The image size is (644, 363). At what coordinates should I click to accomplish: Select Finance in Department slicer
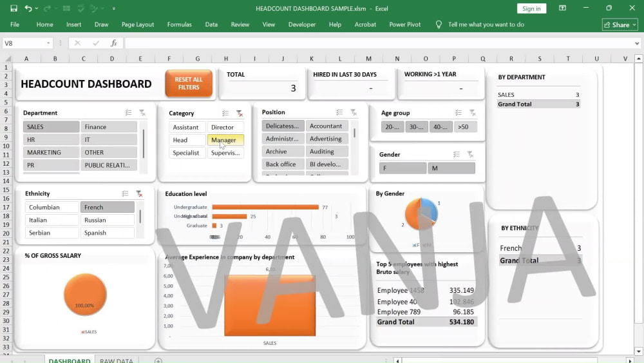point(109,126)
